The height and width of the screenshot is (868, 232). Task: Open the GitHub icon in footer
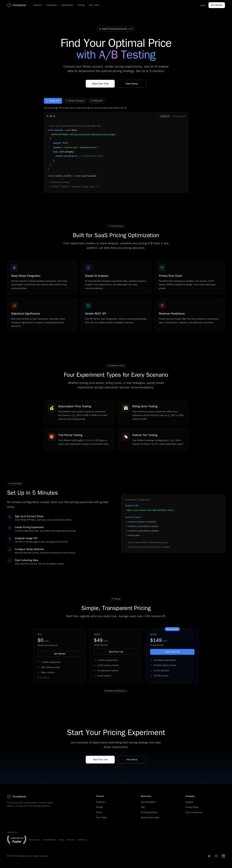pos(216,856)
